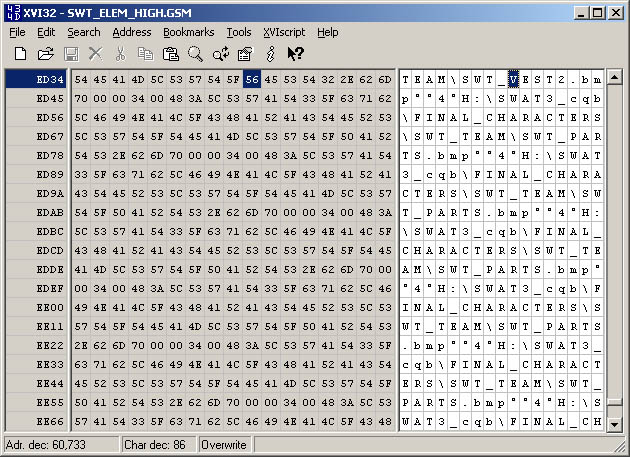The image size is (630, 457).
Task: Click the 'Char dec: 86' status field
Action: point(159,445)
